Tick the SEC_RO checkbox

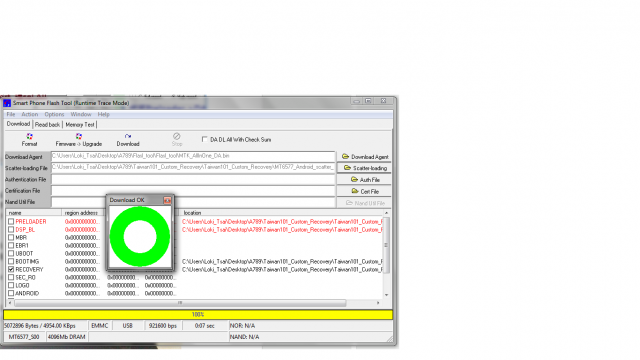point(11,277)
